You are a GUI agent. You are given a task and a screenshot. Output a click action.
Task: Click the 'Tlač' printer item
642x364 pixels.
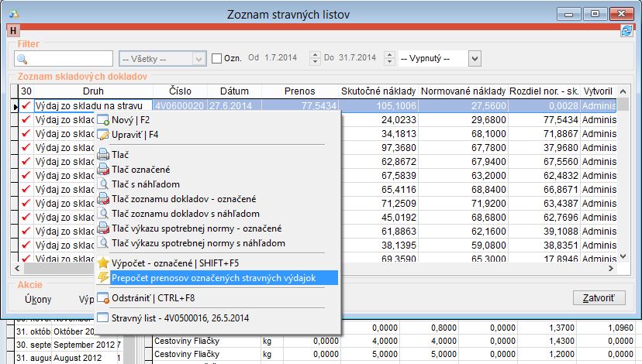point(120,155)
